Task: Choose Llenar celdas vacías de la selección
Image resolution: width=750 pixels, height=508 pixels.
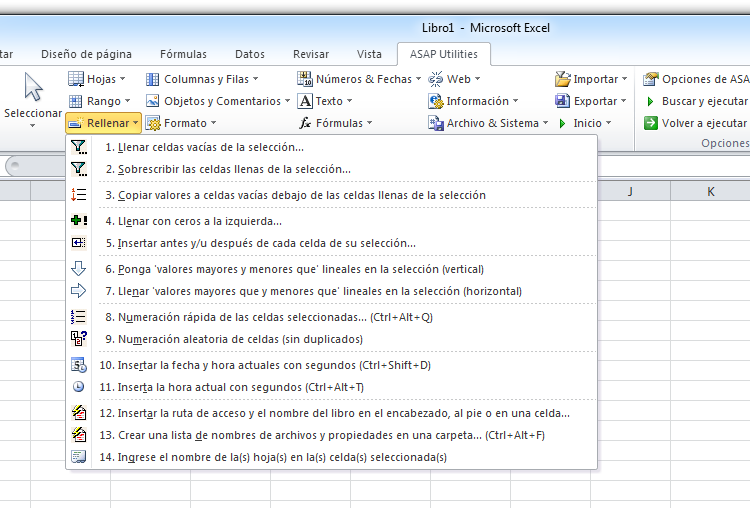Action: (x=331, y=147)
